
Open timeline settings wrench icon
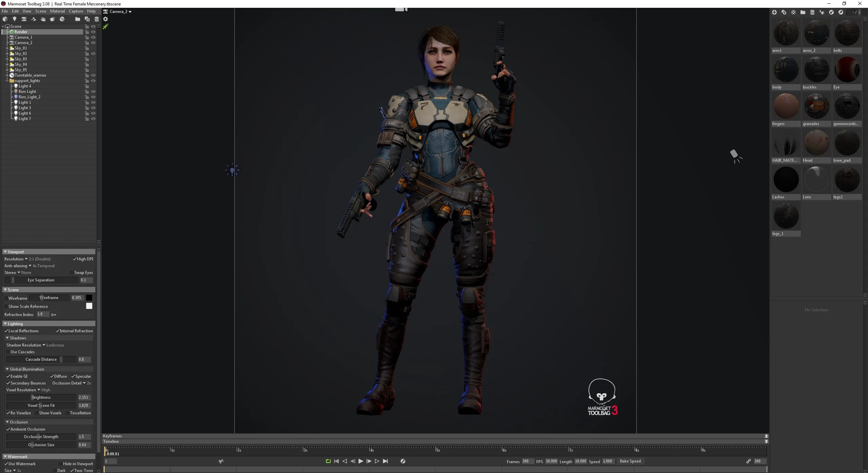pos(403,461)
